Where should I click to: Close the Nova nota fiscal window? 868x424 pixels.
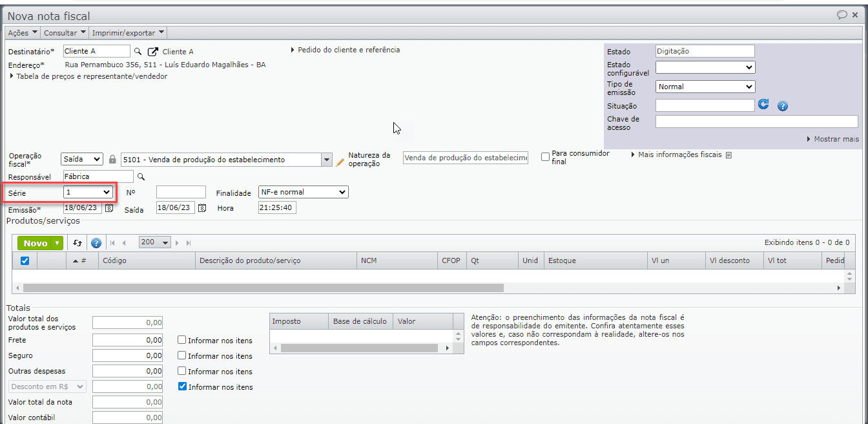pyautogui.click(x=856, y=15)
